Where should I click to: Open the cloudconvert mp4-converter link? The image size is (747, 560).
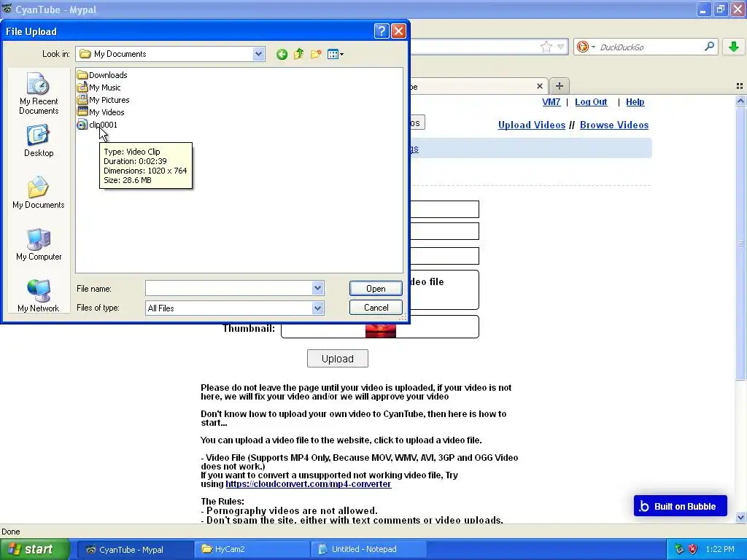click(309, 484)
